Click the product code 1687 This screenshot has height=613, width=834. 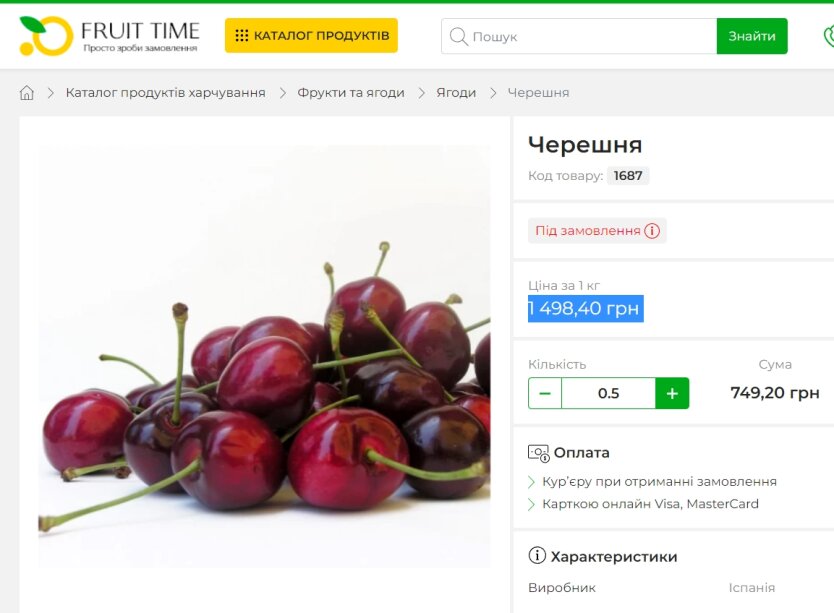tap(628, 176)
